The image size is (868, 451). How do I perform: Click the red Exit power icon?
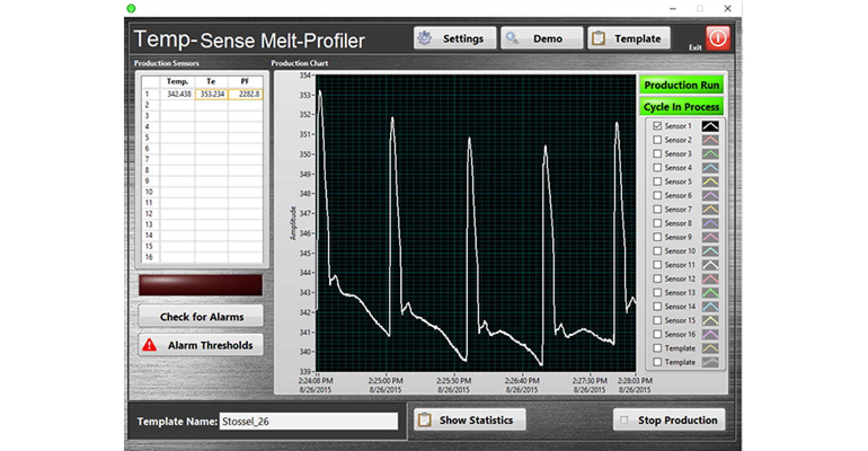[718, 38]
